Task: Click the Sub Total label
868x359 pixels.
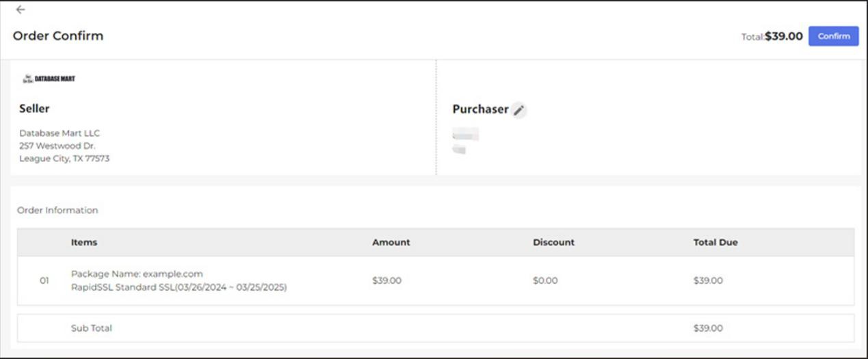Action: [x=92, y=328]
